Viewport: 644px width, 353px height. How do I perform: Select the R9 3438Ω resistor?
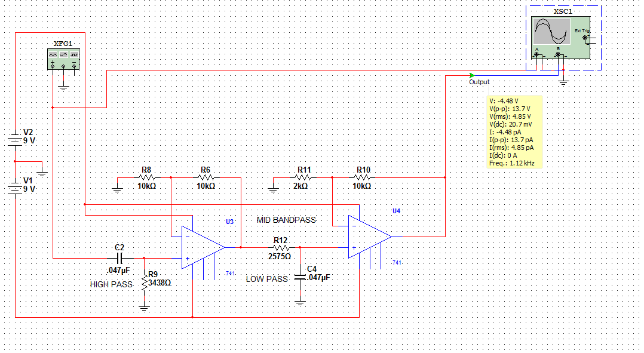click(x=144, y=282)
